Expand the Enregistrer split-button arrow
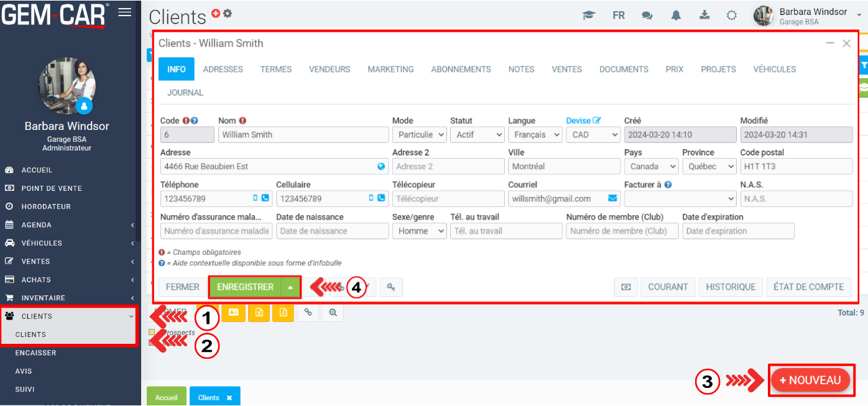868x406 pixels. pyautogui.click(x=291, y=287)
